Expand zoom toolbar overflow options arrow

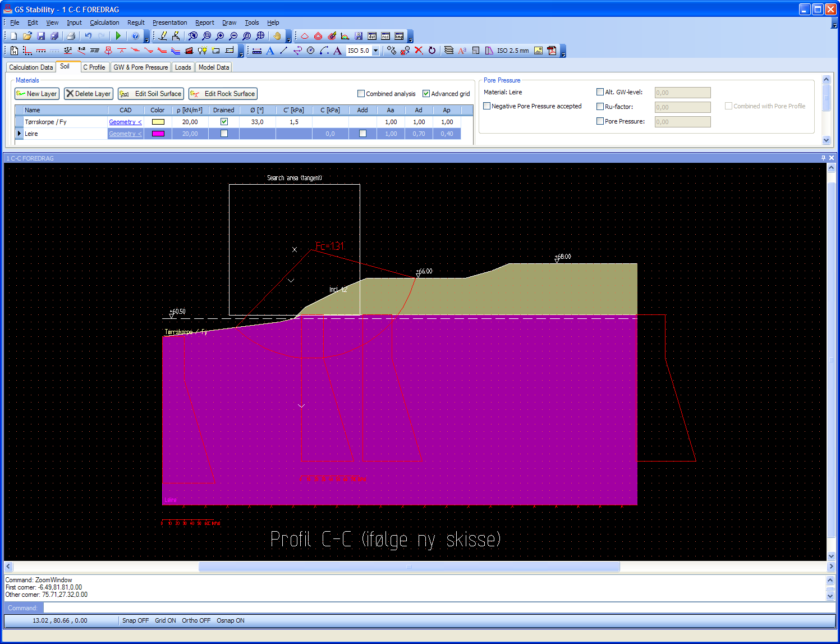point(289,36)
